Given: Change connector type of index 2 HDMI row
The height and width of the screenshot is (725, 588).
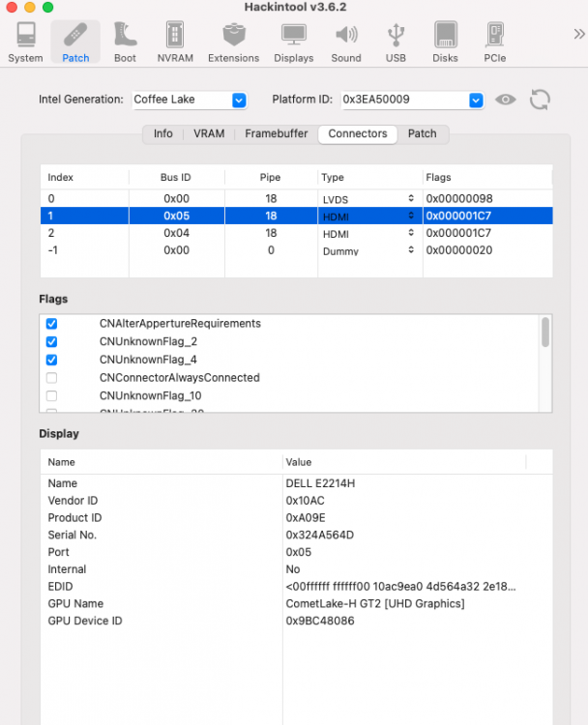Looking at the screenshot, I should coord(367,233).
